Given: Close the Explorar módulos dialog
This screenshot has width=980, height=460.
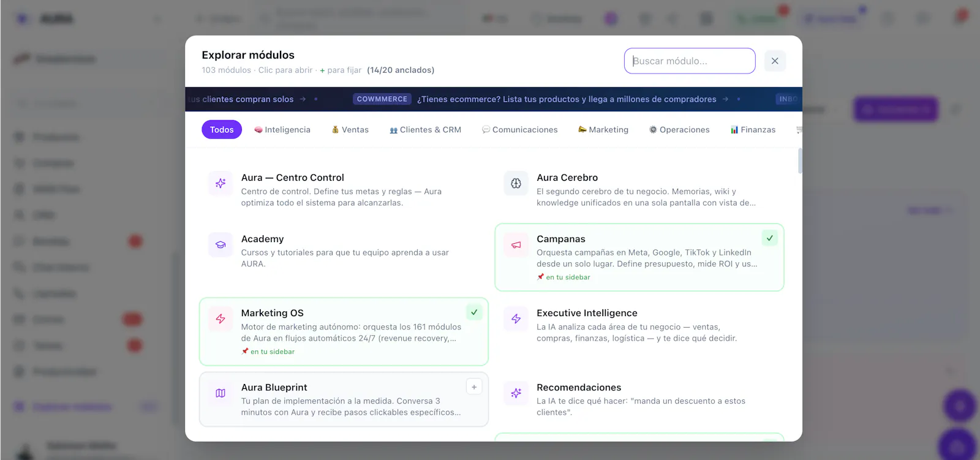Looking at the screenshot, I should click(775, 61).
